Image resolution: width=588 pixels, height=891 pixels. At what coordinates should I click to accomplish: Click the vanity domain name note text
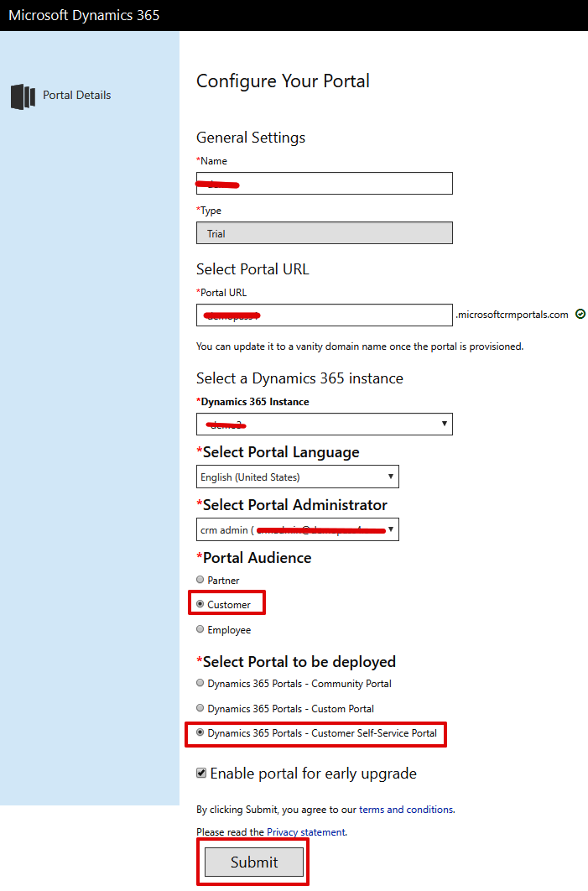[x=360, y=346]
